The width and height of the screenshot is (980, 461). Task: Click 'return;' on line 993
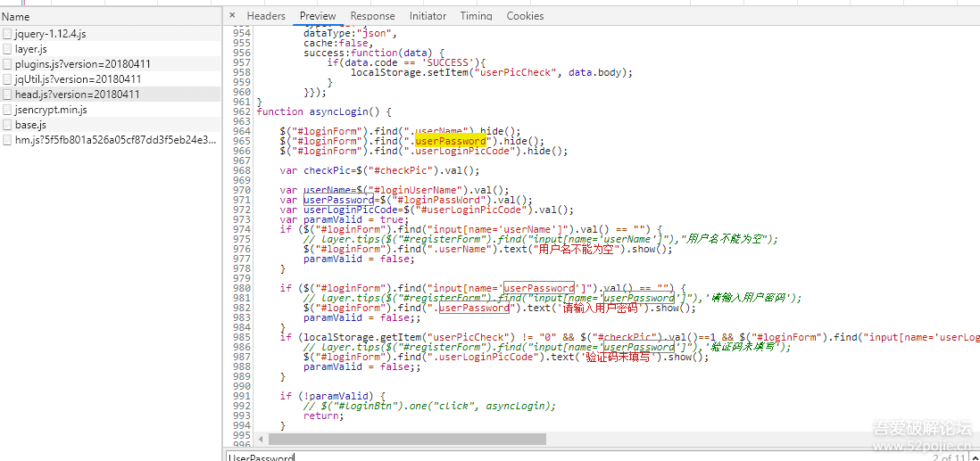coord(324,416)
